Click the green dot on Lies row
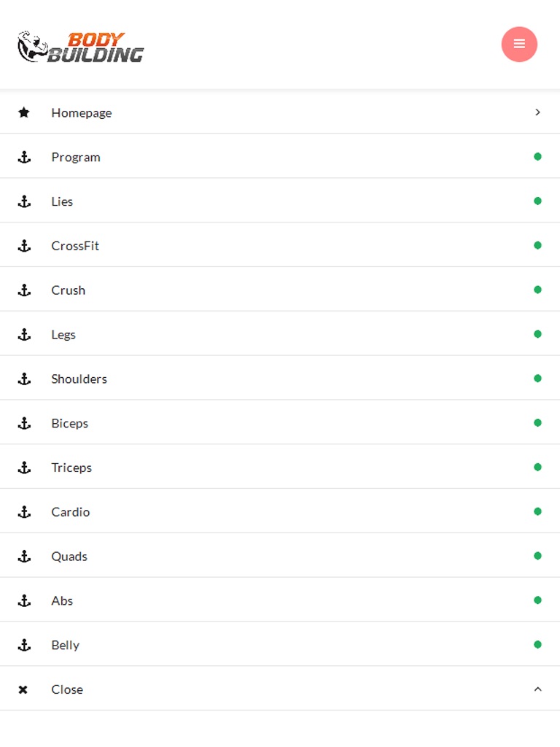This screenshot has height=747, width=560. click(537, 201)
